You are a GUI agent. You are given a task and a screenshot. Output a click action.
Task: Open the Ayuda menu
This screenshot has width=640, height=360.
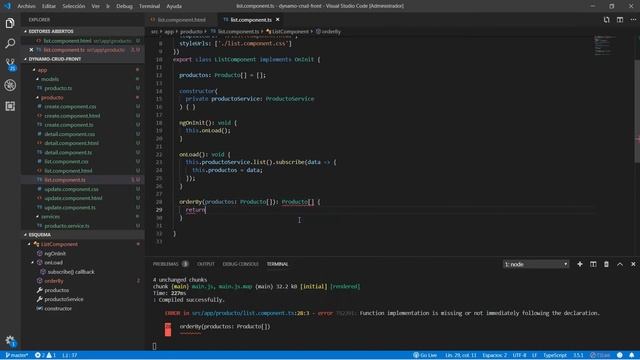(174, 6)
